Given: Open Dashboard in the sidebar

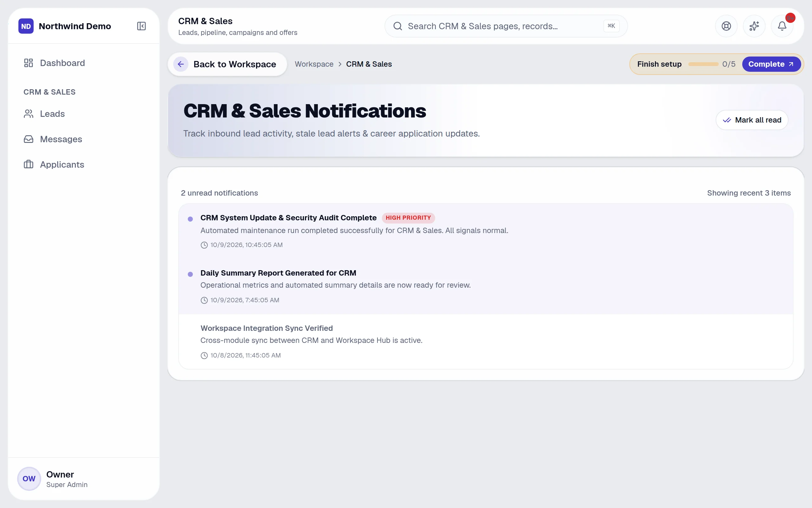Looking at the screenshot, I should pyautogui.click(x=83, y=63).
